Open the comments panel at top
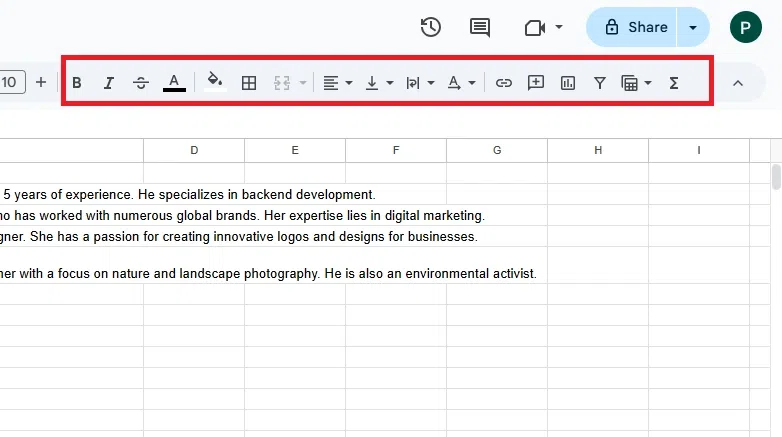 (480, 27)
